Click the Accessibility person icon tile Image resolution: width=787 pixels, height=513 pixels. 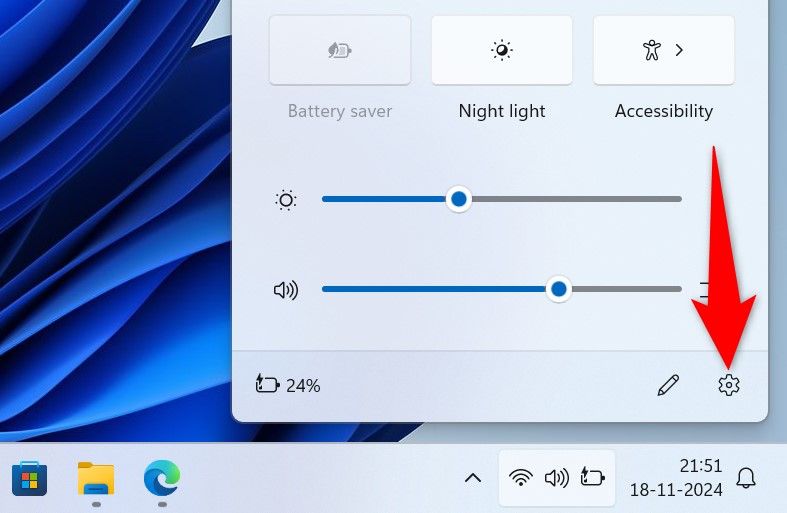(x=652, y=50)
